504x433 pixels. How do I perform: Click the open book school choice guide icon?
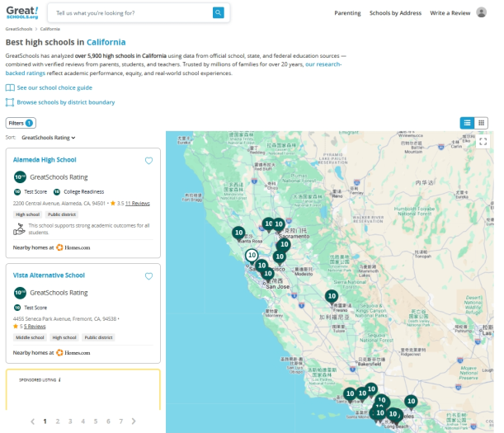tap(10, 87)
